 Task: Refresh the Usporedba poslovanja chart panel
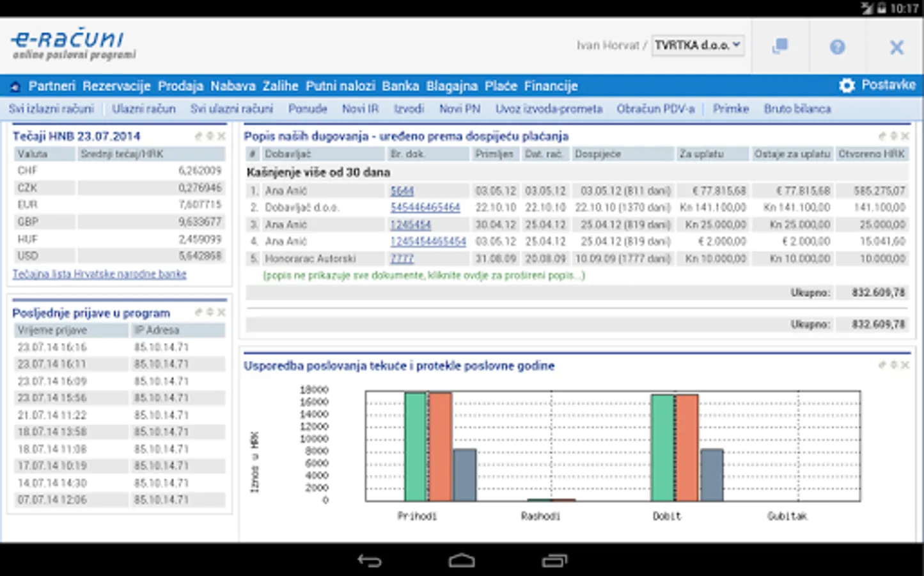pyautogui.click(x=882, y=365)
